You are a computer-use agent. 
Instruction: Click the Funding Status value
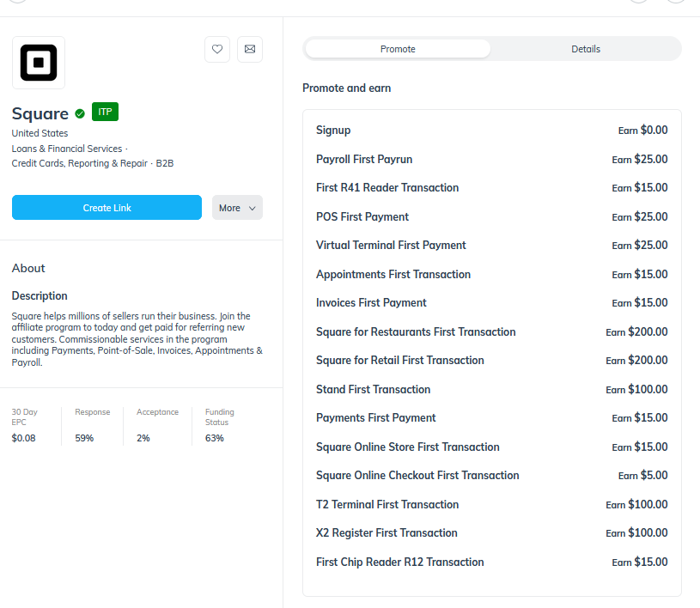tap(215, 438)
